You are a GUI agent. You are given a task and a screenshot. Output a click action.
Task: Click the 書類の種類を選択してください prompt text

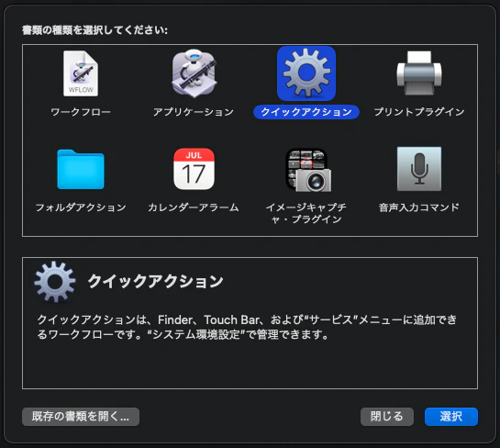pos(94,30)
